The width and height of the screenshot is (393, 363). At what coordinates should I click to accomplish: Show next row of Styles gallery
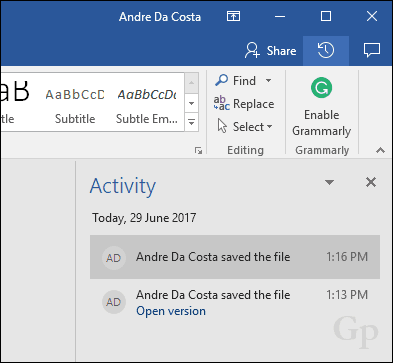tap(191, 103)
